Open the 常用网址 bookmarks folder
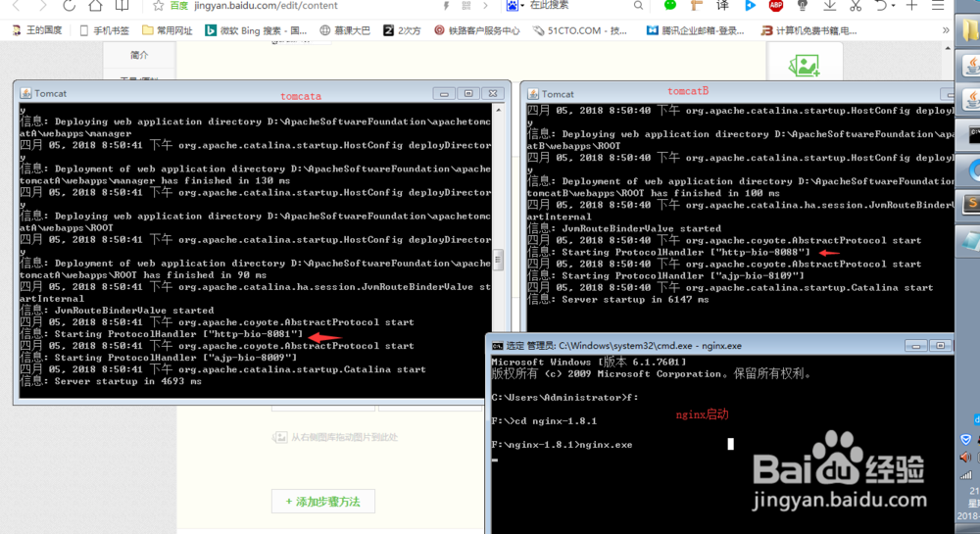This screenshot has width=980, height=534. 167,30
